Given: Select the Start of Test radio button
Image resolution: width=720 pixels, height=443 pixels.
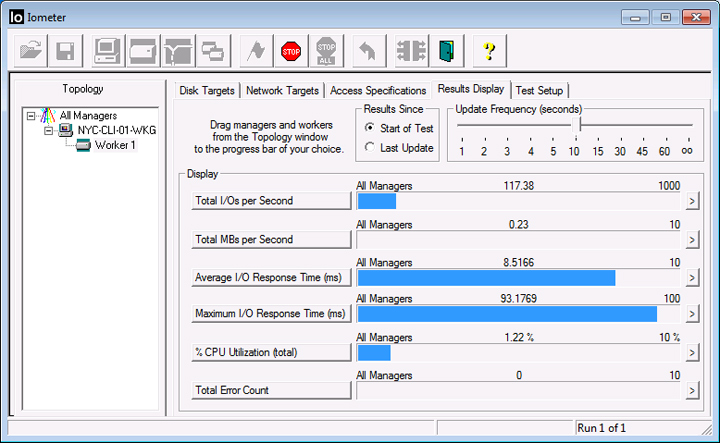Looking at the screenshot, I should 370,128.
